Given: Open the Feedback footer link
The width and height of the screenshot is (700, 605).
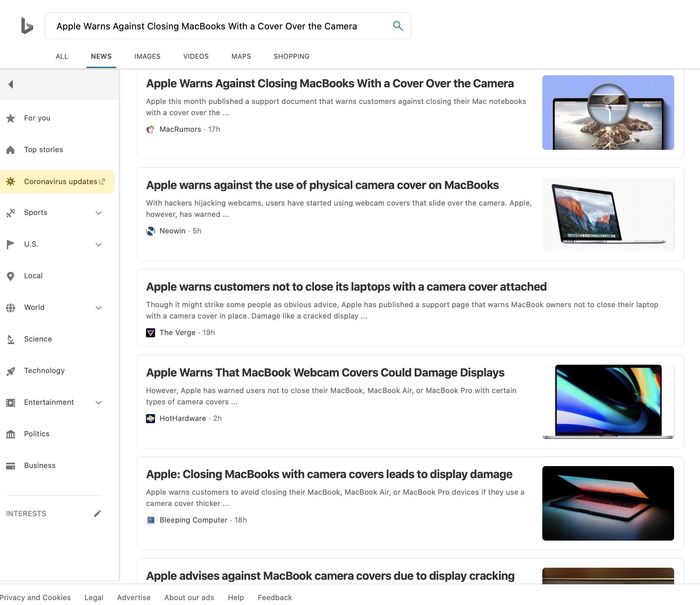Looking at the screenshot, I should tap(275, 597).
